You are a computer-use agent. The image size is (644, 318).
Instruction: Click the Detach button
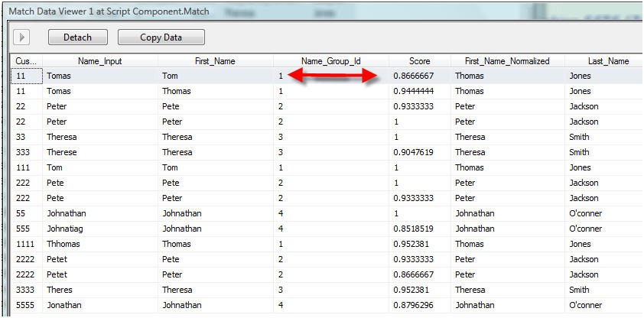(x=77, y=37)
